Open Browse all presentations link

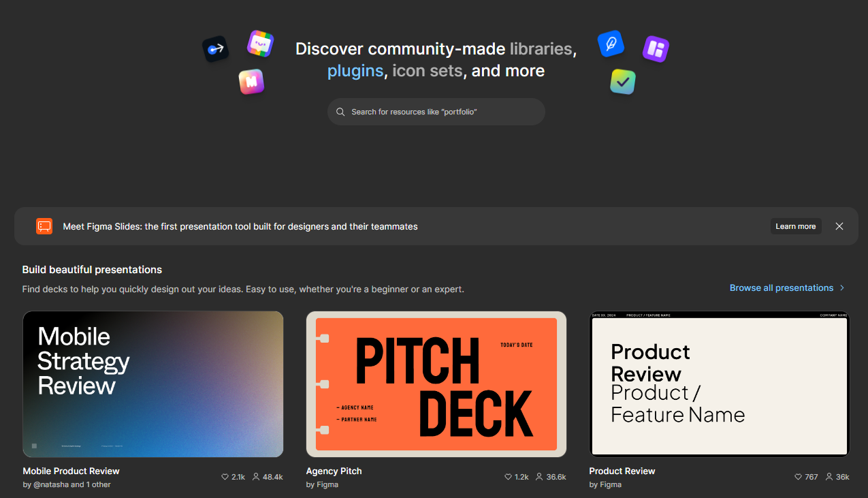tap(782, 287)
